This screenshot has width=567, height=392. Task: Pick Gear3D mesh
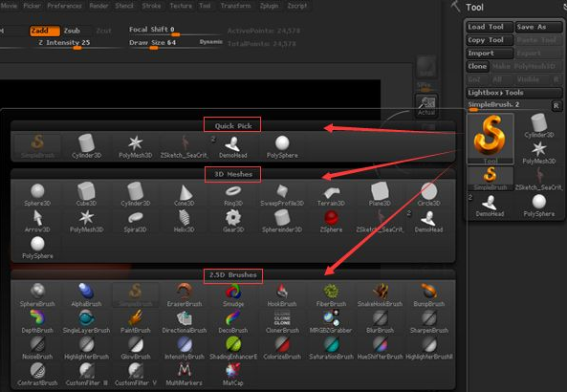(x=233, y=221)
